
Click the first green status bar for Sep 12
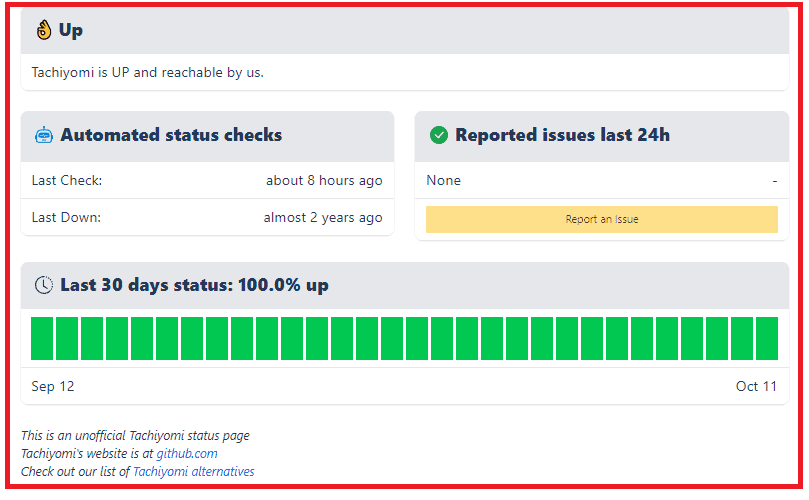42,338
